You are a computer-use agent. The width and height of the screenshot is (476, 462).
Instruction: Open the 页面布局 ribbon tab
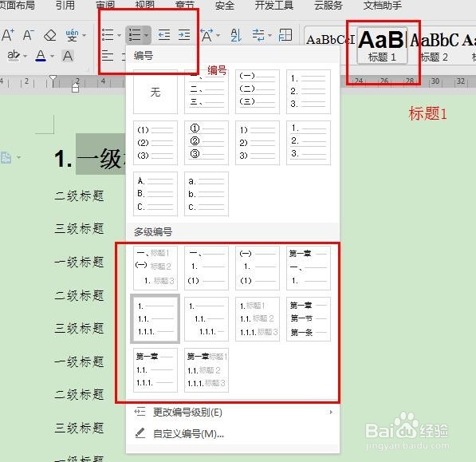[18, 5]
